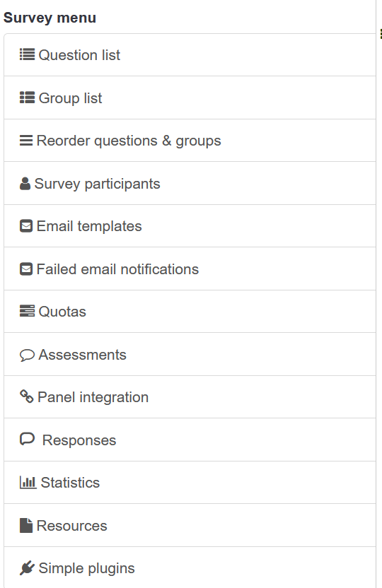Click the reorder hamburger icon
The image size is (382, 588).
26,141
